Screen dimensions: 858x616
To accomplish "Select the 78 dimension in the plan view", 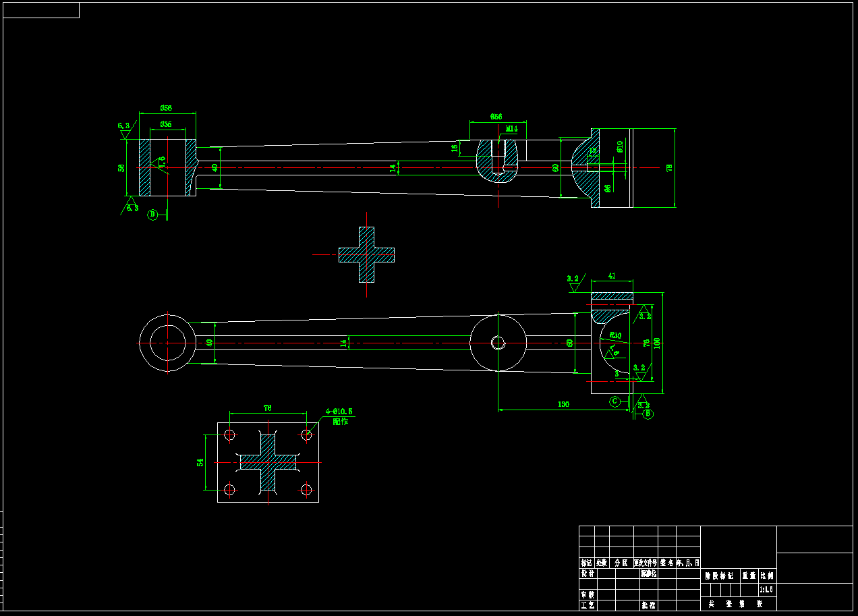I will 646,343.
